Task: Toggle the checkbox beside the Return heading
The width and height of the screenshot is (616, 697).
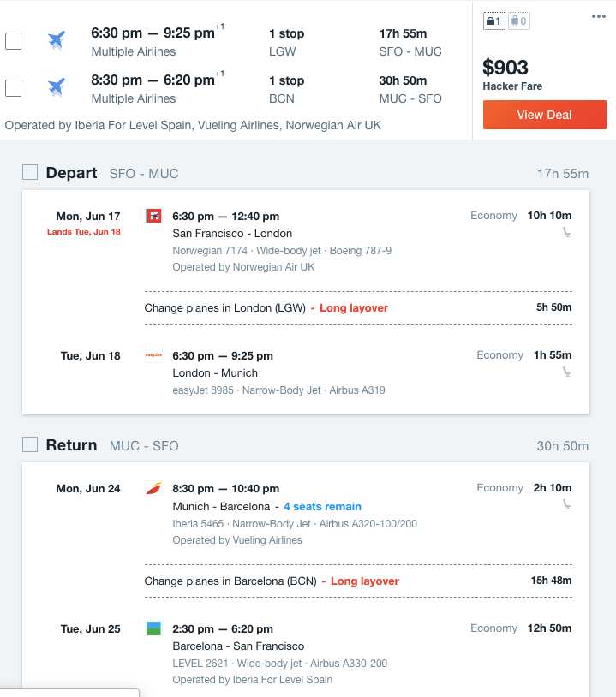Action: pos(29,445)
